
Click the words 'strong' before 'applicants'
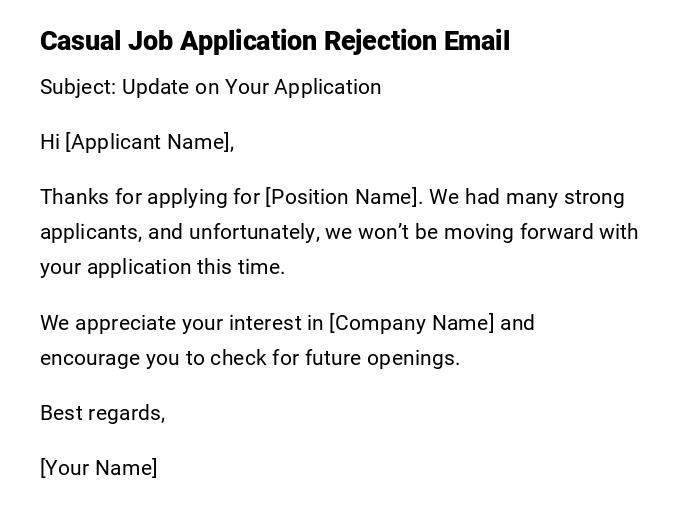[594, 197]
